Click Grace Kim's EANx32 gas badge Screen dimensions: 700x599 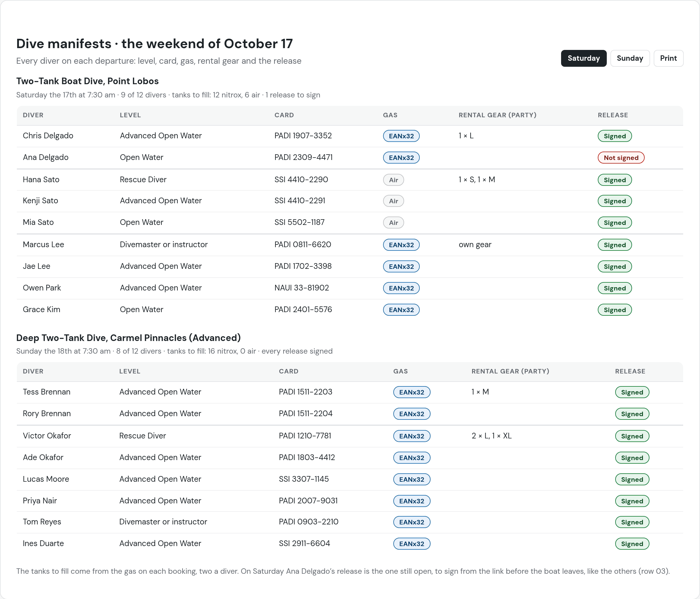(401, 310)
